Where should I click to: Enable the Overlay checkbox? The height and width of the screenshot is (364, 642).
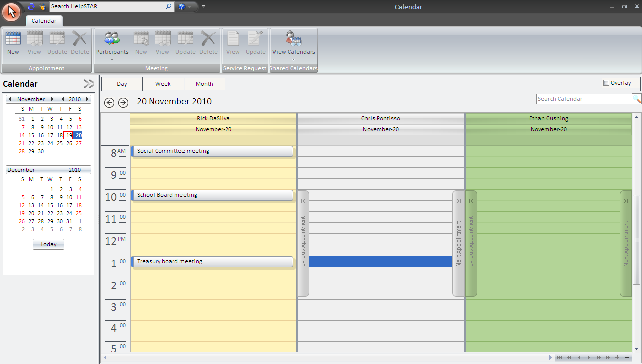click(x=607, y=83)
